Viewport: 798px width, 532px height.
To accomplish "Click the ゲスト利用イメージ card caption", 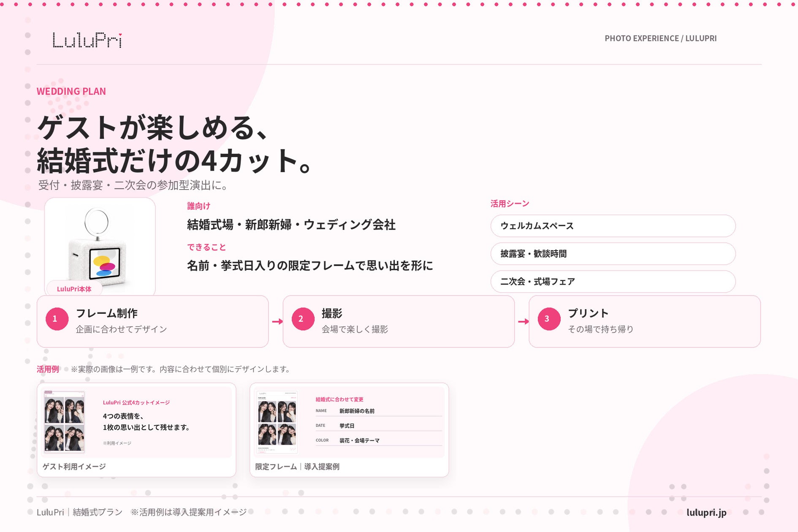I will click(x=74, y=467).
